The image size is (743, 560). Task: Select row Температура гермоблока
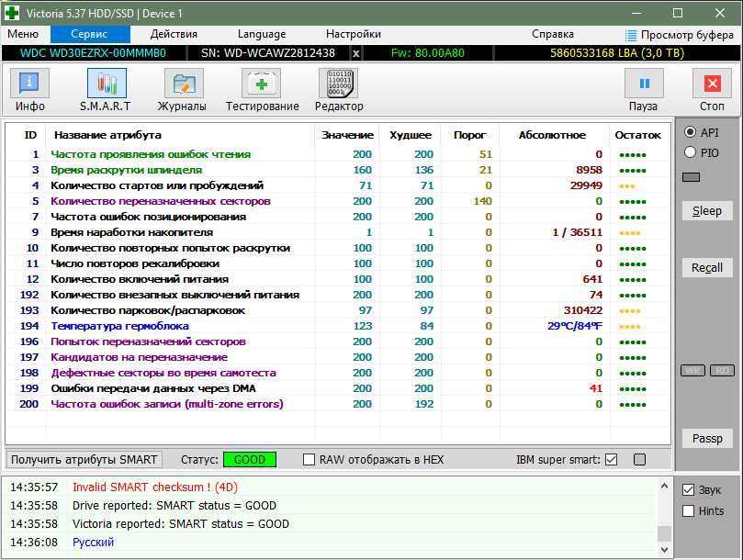[338, 326]
